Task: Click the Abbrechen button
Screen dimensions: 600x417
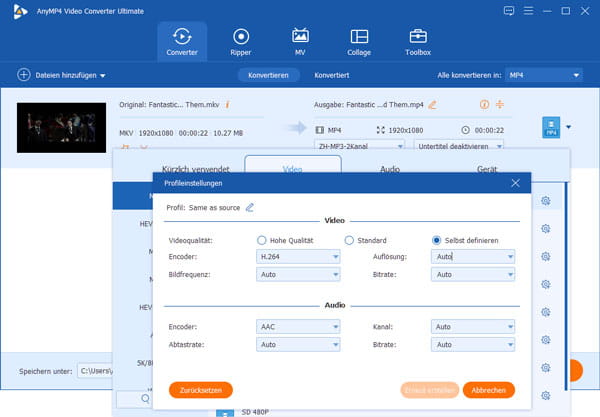Action: coord(489,390)
